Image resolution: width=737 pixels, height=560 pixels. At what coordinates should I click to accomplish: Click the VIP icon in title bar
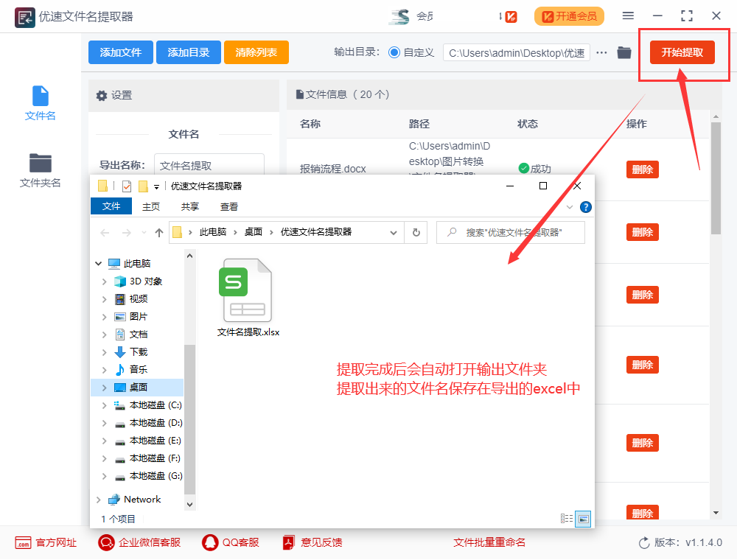click(510, 15)
